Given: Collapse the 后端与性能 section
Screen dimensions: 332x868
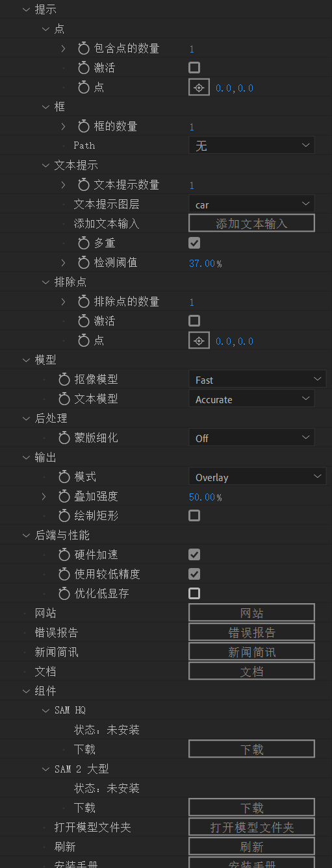Looking at the screenshot, I should [26, 536].
